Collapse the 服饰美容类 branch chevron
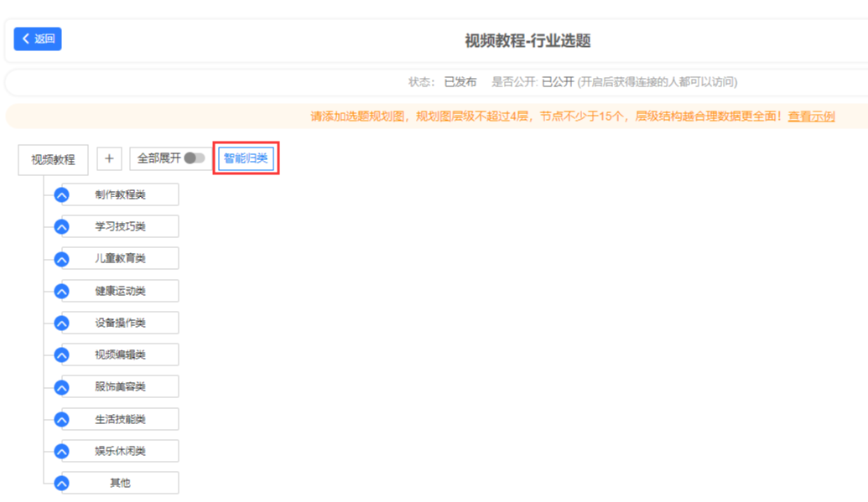The width and height of the screenshot is (868, 502). click(60, 386)
